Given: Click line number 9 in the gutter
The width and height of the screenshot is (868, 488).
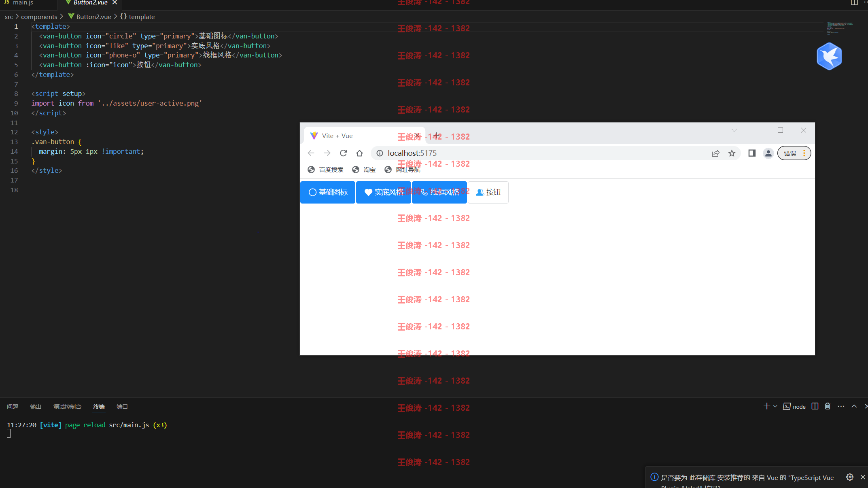Looking at the screenshot, I should tap(16, 103).
